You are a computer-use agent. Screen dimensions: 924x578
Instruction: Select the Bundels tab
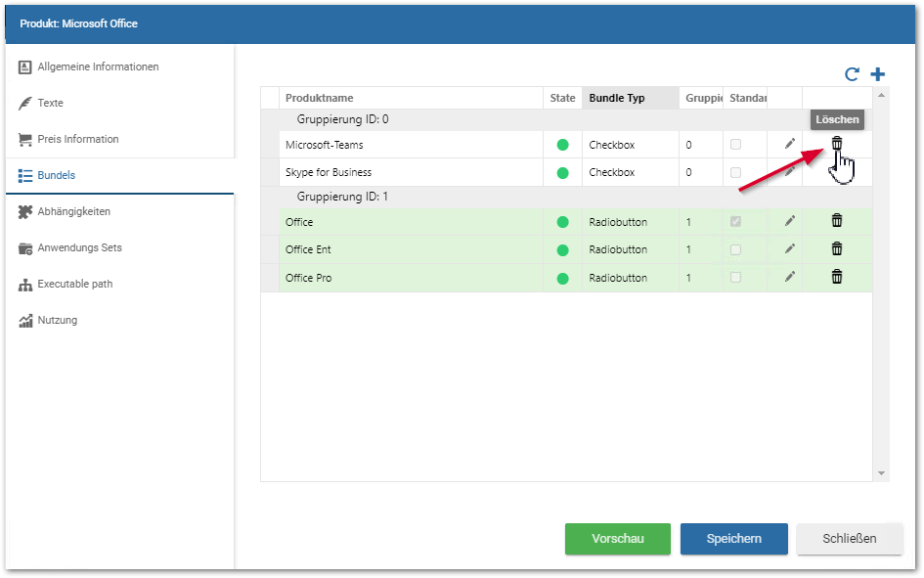(119, 176)
